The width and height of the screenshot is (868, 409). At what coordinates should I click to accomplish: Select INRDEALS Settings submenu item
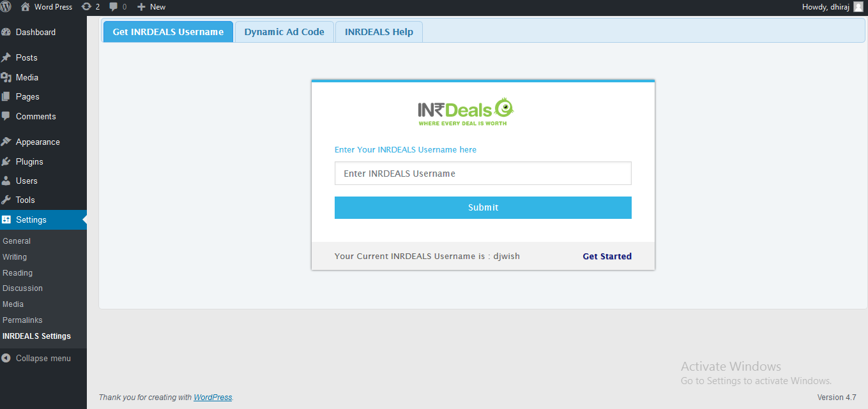click(36, 336)
